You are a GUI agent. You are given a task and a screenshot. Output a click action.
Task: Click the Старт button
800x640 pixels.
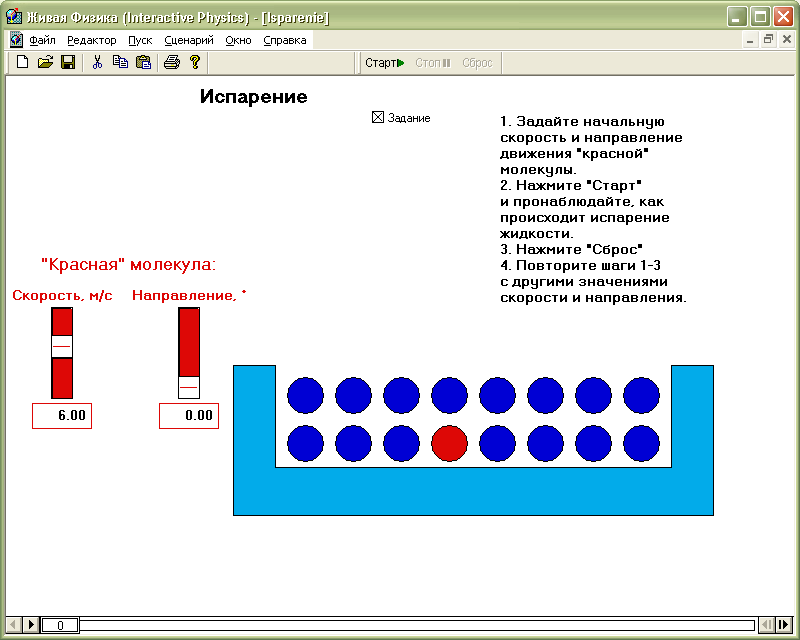[x=385, y=63]
